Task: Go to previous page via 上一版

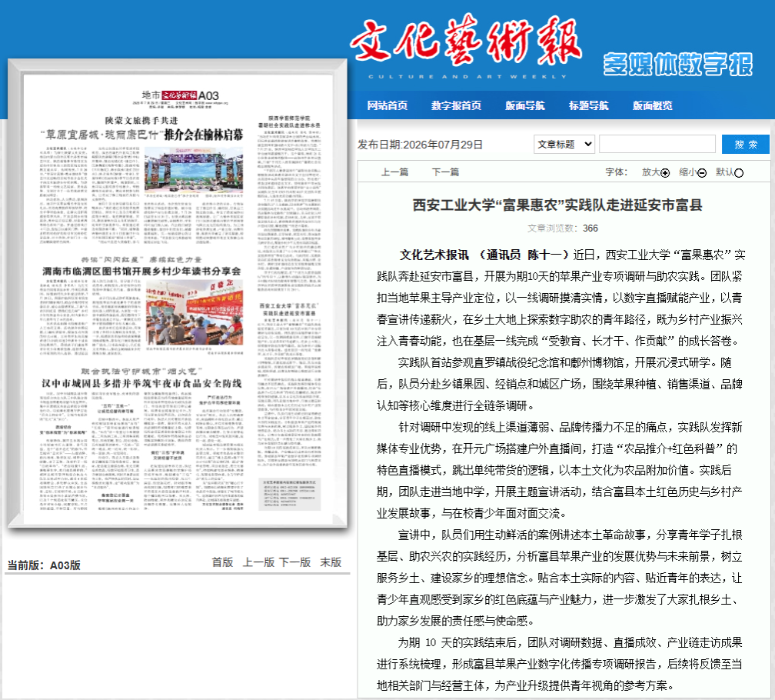Action: pyautogui.click(x=258, y=562)
